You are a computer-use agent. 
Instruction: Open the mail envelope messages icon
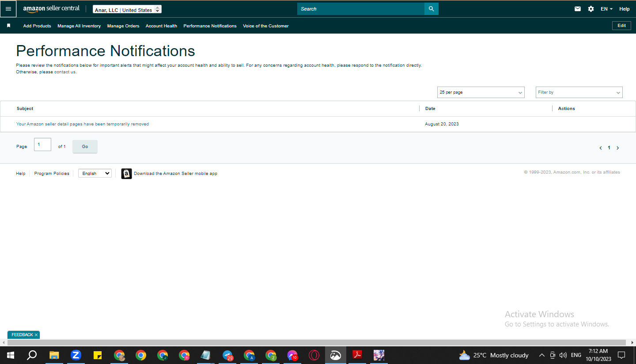pyautogui.click(x=578, y=9)
